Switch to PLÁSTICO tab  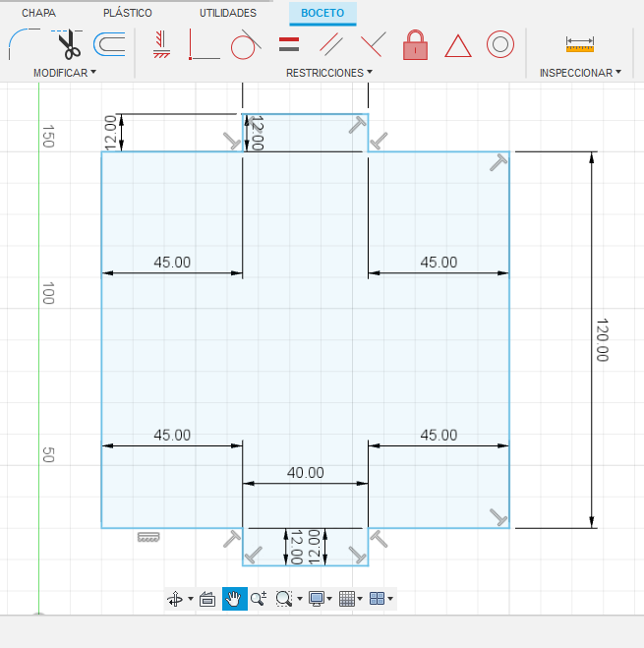[128, 13]
